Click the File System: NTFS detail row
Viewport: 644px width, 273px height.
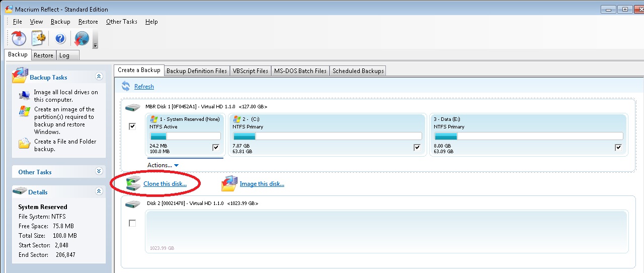pyautogui.click(x=42, y=217)
